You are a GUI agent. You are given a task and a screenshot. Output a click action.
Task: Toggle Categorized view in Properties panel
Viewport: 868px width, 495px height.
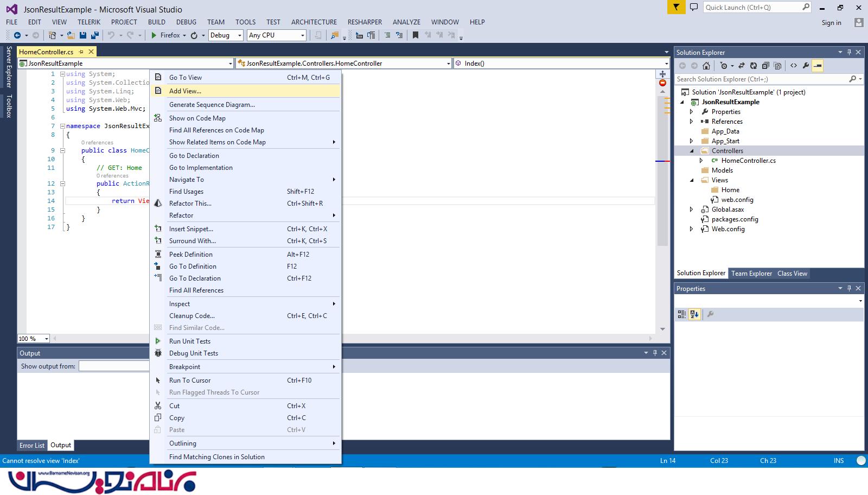[682, 314]
